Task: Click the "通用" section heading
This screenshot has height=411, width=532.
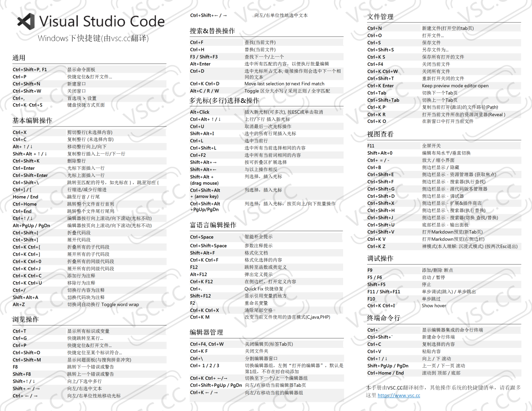Action: click(19, 58)
